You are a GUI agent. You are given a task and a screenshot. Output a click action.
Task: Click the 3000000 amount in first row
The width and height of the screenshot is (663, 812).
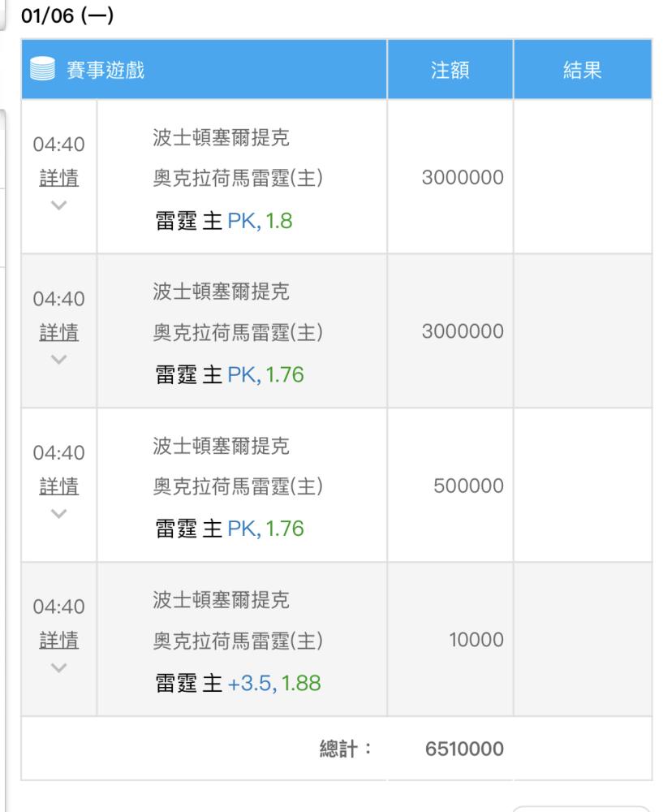coord(463,177)
